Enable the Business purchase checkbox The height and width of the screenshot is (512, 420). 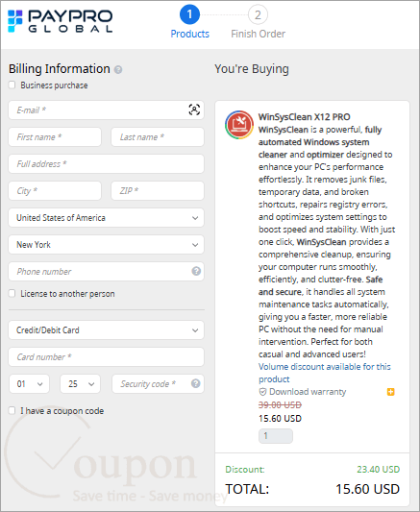click(12, 85)
